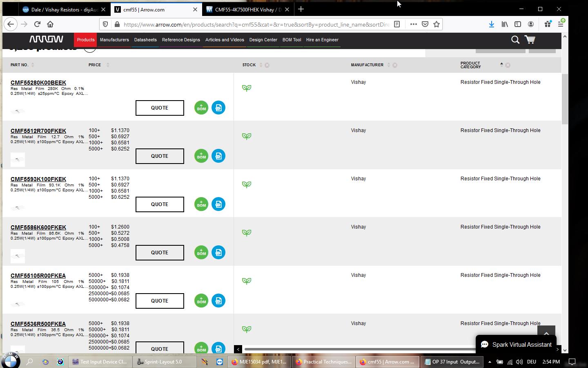
Task: Open the site search magnifier icon
Action: (x=515, y=40)
